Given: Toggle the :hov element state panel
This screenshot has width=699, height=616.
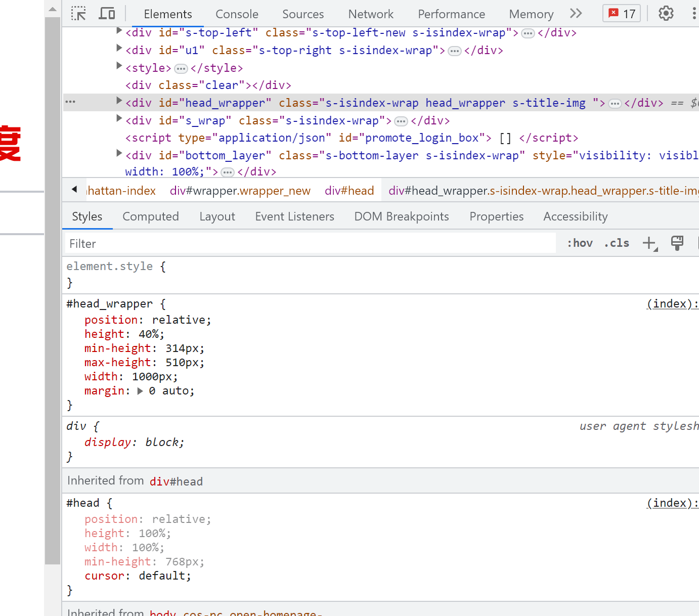Looking at the screenshot, I should [580, 243].
